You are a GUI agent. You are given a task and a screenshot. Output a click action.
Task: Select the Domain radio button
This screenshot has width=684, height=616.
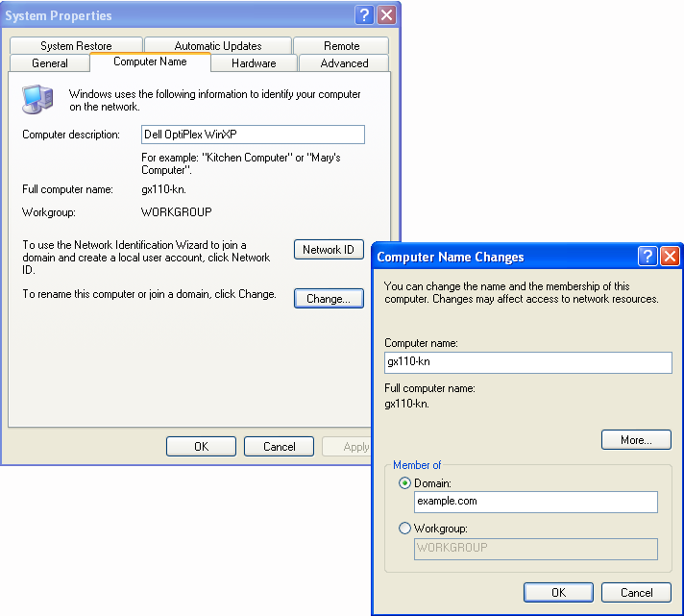click(404, 483)
